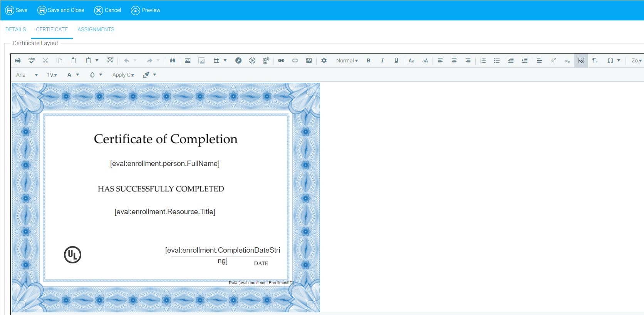Click the Save and Close button
Screen dimensions: 644x315
(61, 10)
